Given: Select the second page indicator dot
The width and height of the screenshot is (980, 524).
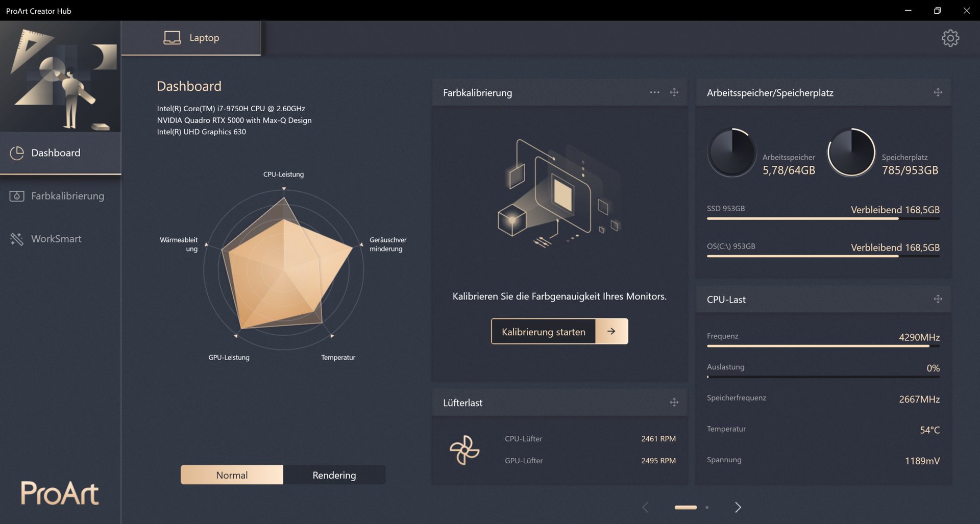Looking at the screenshot, I should tap(707, 508).
